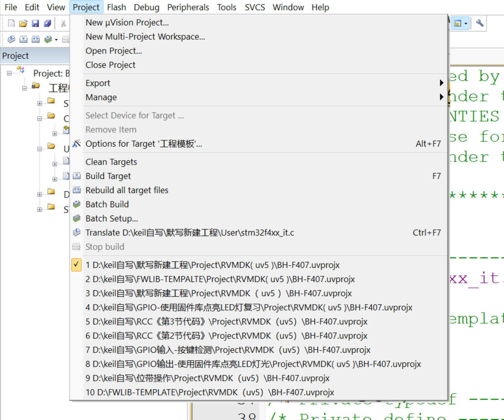Open dropdown arrow next to Batch Build icon
Screen dimensions: 504x420
coord(56,39)
